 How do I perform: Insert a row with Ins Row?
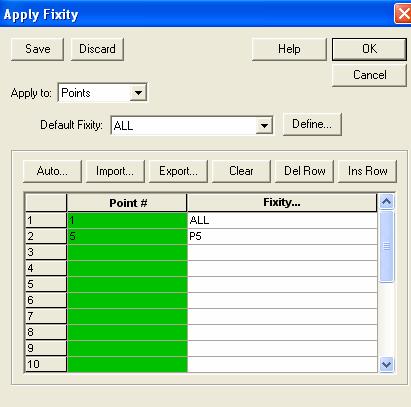coord(367,171)
